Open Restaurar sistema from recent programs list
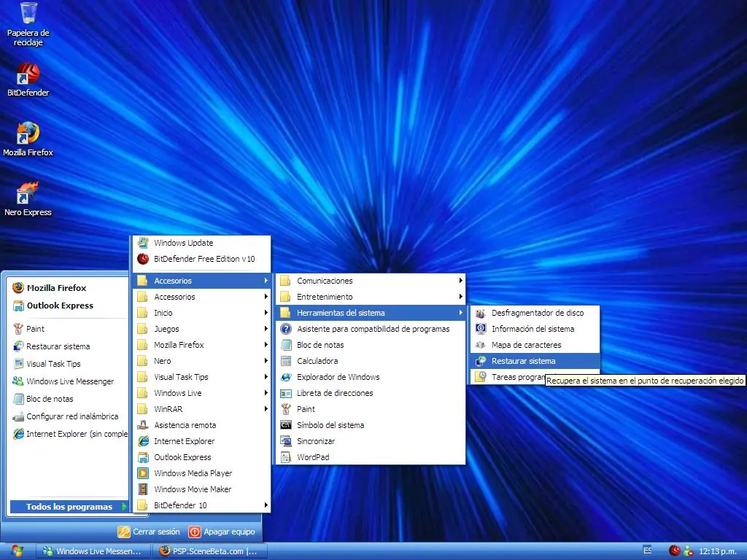 (x=69, y=346)
